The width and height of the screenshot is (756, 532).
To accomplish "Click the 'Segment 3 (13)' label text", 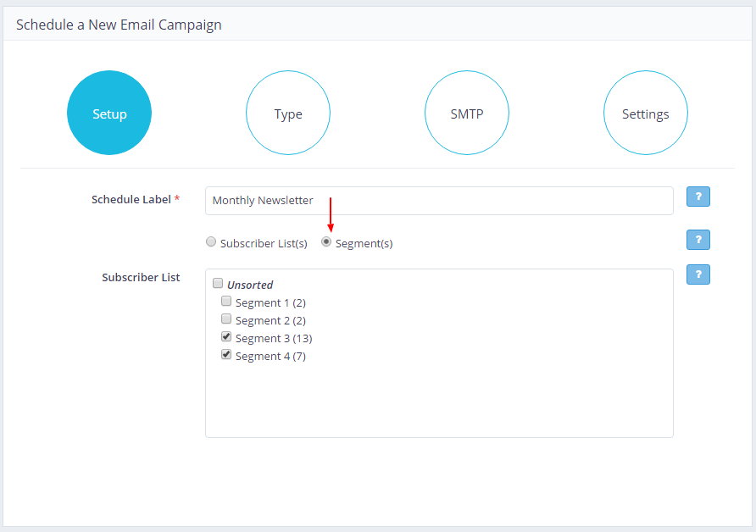I will pyautogui.click(x=274, y=339).
